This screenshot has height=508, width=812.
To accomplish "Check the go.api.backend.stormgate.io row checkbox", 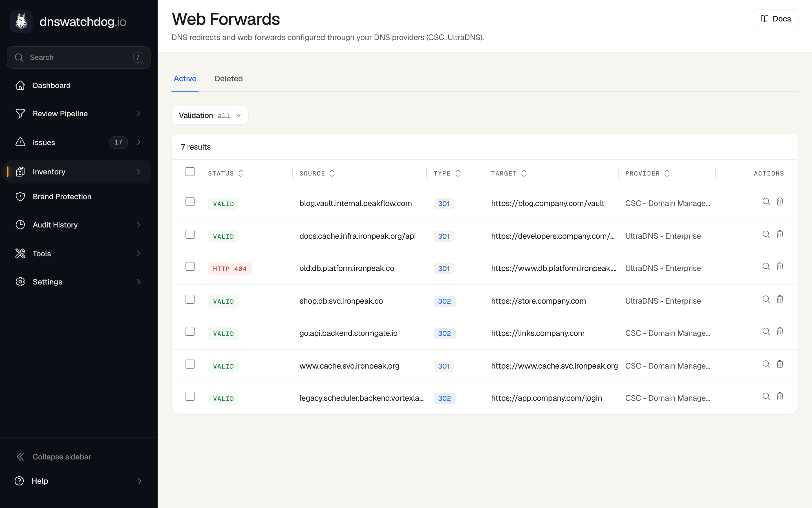I will pos(190,331).
